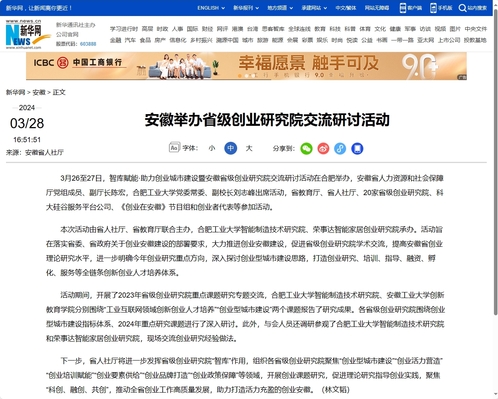Open the 国际 navigation item
The height and width of the screenshot is (399, 498).
(x=192, y=29)
